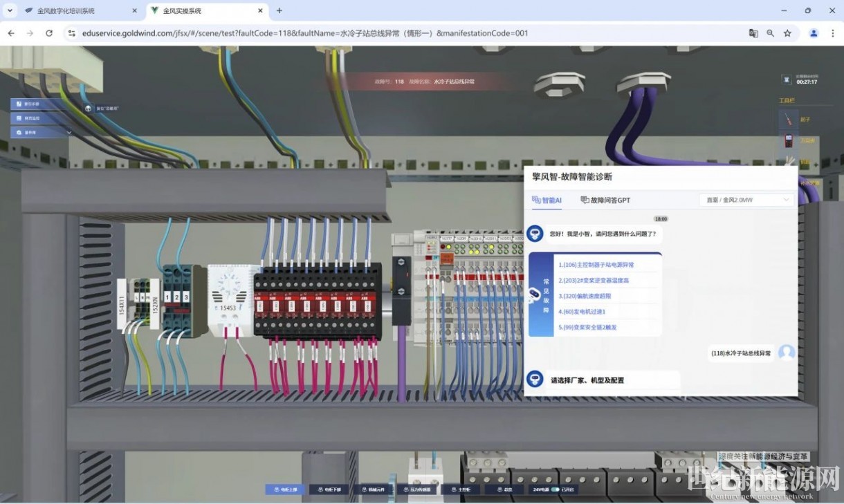Image resolution: width=844 pixels, height=504 pixels.
Task: Expand the third left-panel dropdown
Action: coord(41,132)
